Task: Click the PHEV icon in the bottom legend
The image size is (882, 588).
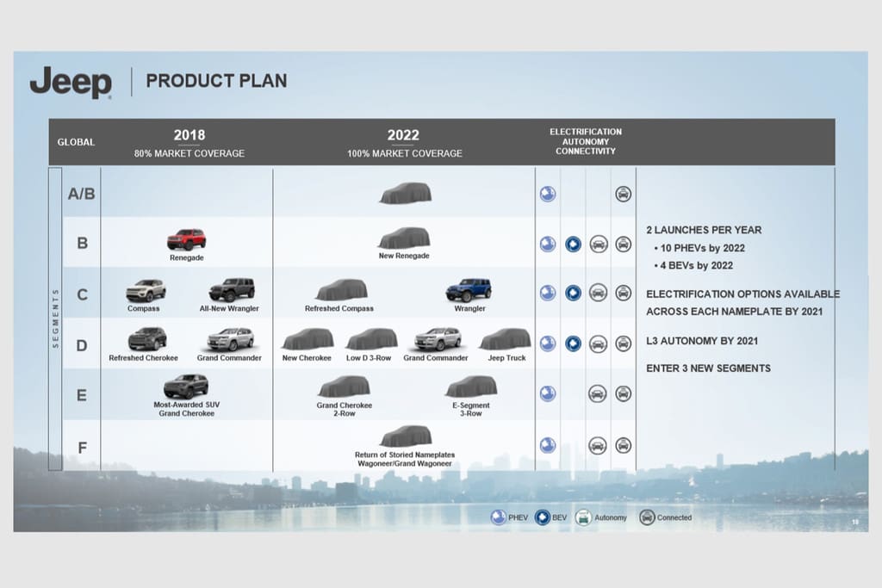Action: point(498,517)
